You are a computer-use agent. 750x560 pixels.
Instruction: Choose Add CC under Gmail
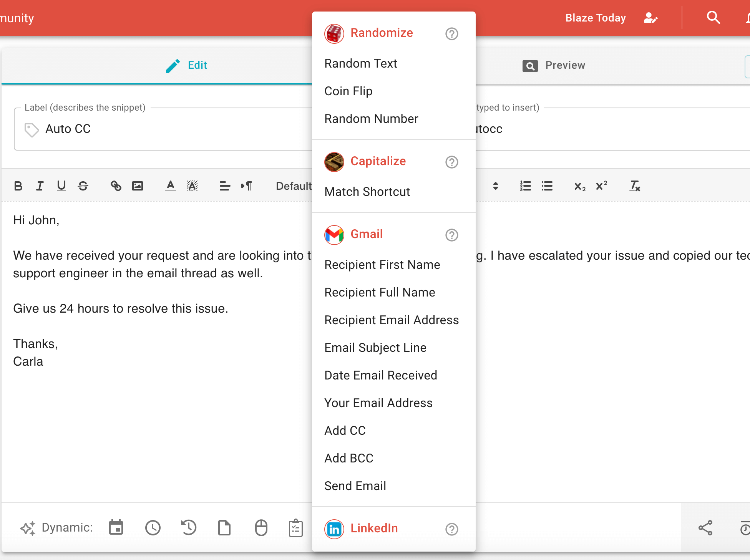pos(394,431)
